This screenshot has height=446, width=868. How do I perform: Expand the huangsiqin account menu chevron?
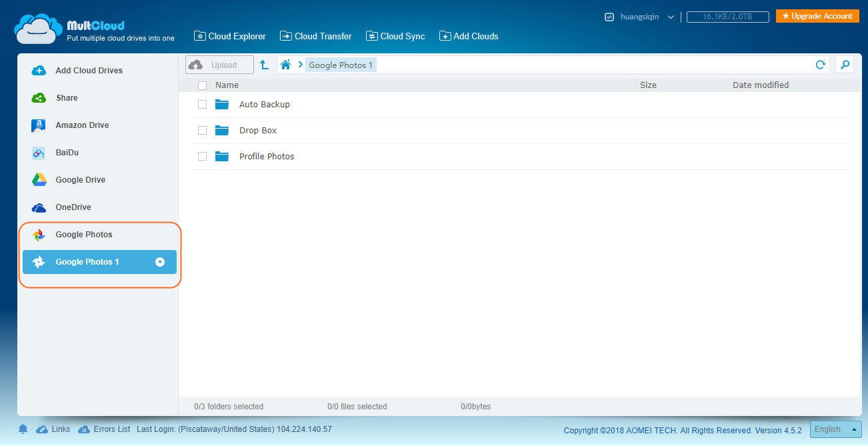(x=671, y=17)
